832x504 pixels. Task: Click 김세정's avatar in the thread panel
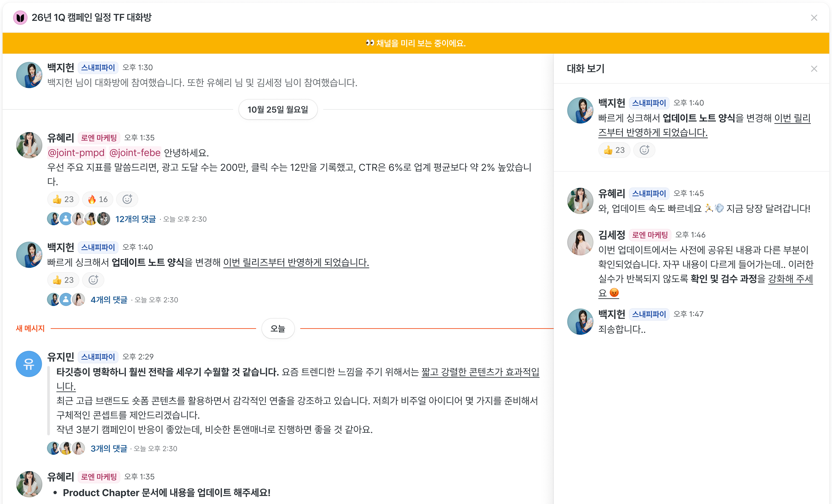point(580,242)
